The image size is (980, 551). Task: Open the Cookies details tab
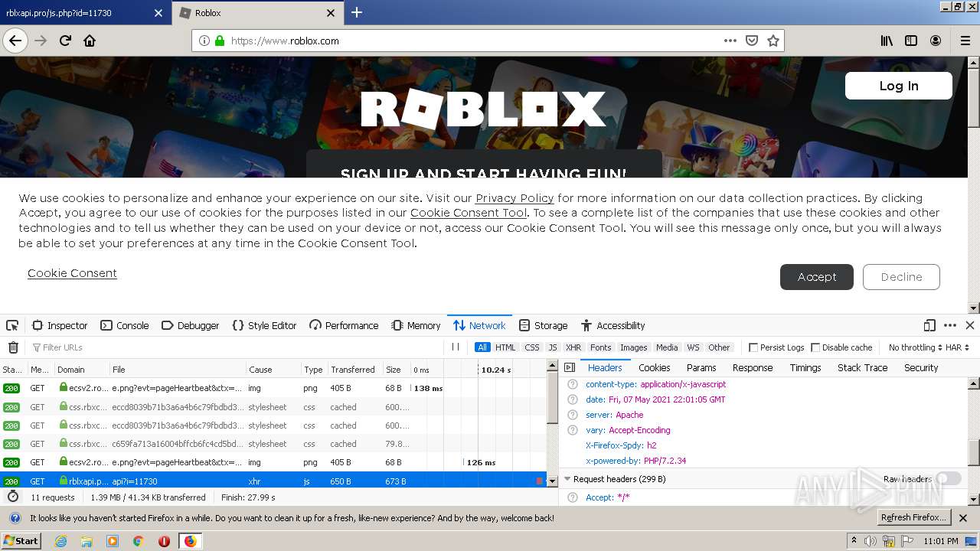click(x=655, y=368)
